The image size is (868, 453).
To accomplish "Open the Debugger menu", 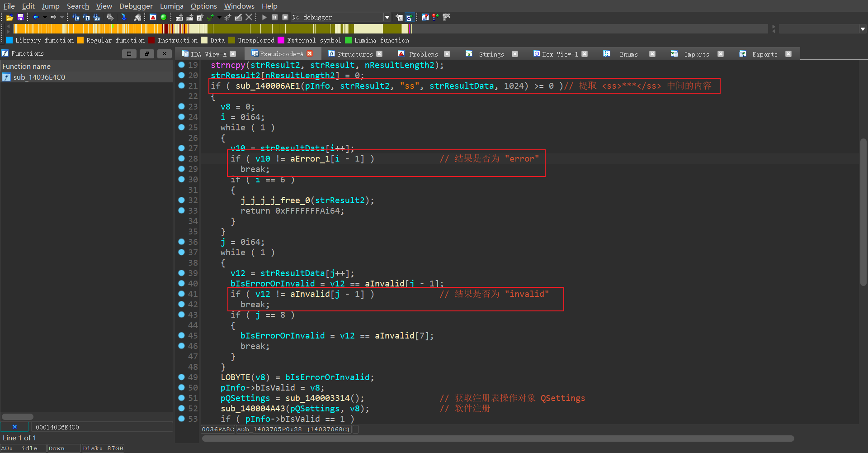I will (136, 6).
